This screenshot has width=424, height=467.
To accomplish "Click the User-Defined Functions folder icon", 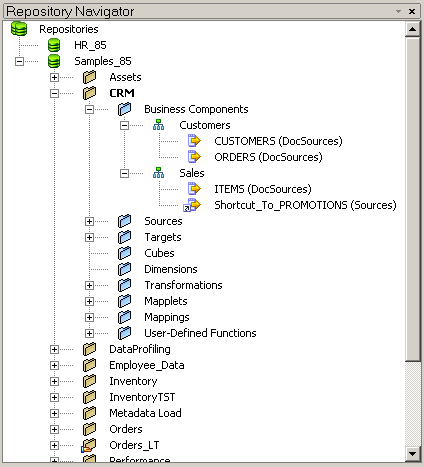I will click(124, 333).
